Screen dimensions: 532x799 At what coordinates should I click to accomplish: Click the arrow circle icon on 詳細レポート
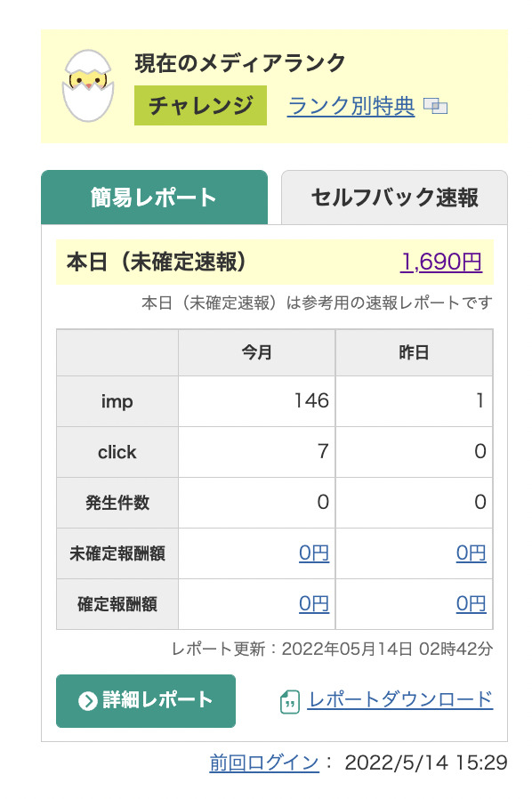pyautogui.click(x=88, y=700)
